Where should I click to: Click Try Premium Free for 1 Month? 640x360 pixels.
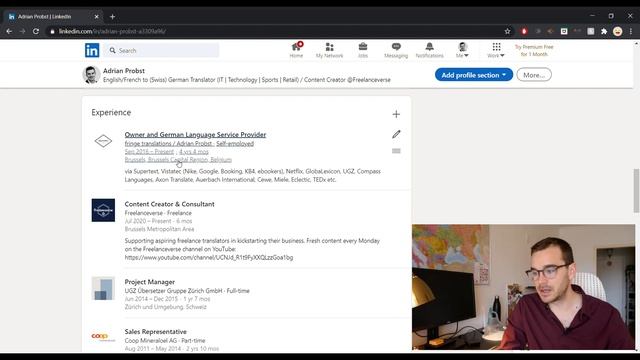(534, 51)
